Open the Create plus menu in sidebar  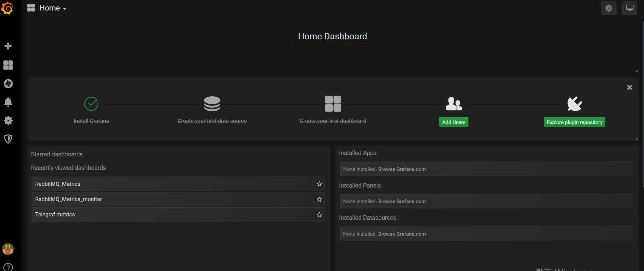pyautogui.click(x=8, y=46)
